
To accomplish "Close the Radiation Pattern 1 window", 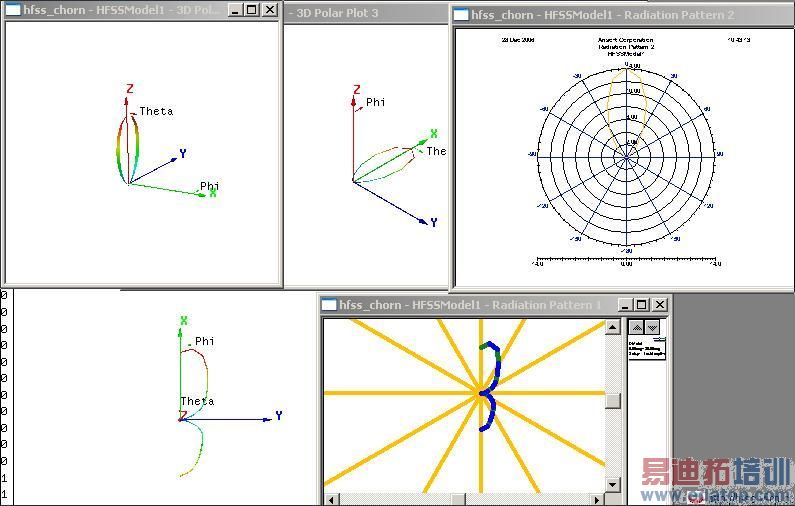I will pyautogui.click(x=659, y=305).
